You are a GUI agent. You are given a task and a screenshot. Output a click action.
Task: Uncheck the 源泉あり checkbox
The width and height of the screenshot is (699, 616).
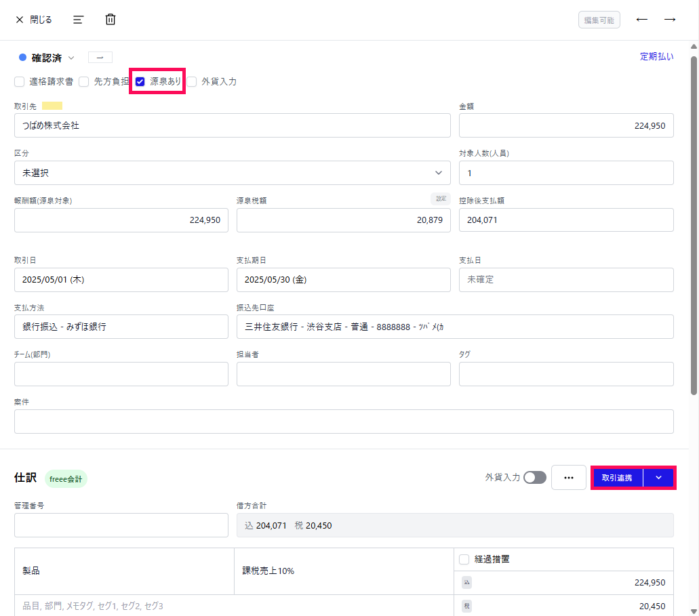140,81
